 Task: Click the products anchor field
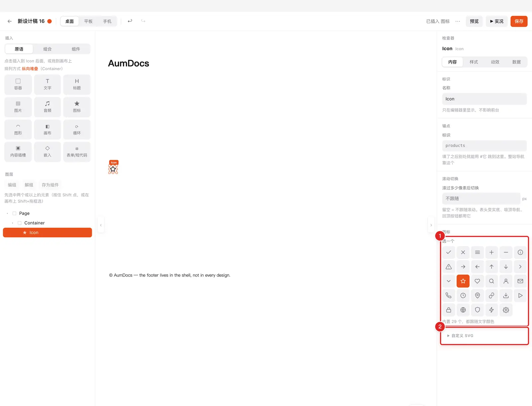pyautogui.click(x=484, y=146)
